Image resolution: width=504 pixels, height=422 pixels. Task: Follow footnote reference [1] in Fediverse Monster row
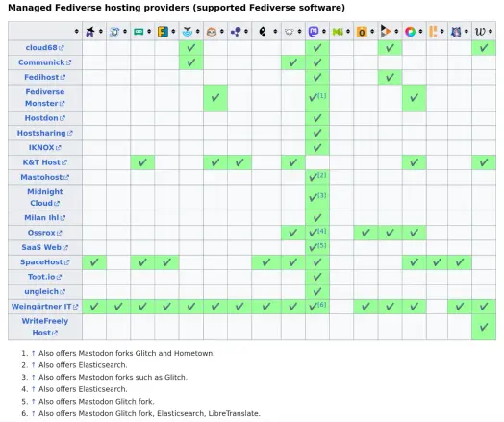pyautogui.click(x=322, y=96)
